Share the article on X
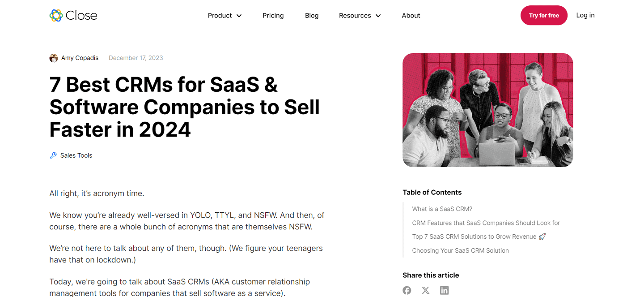Viewport: 644px width, 297px height. 425,290
